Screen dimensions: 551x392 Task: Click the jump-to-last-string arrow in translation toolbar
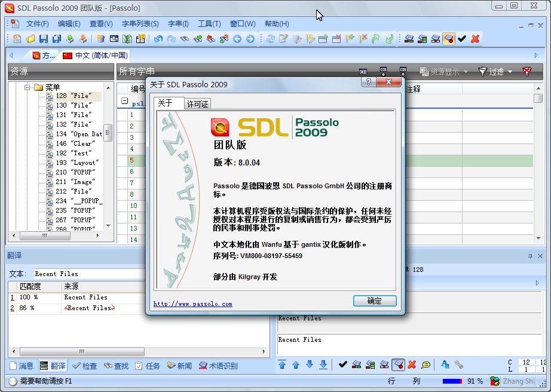pos(323,365)
